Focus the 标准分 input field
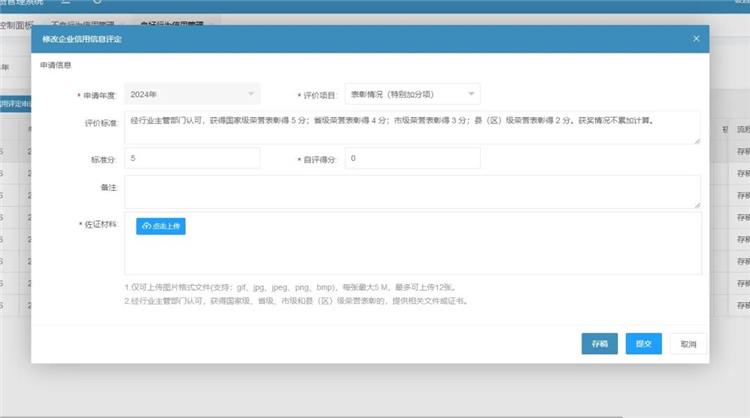The width and height of the screenshot is (750, 418). pyautogui.click(x=192, y=158)
